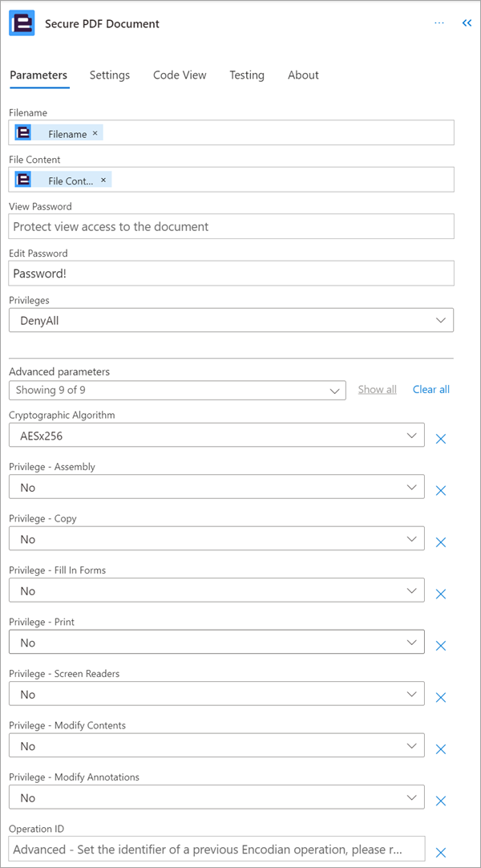Remove the Privilege - Assembly parameter
The image size is (481, 868).
[x=441, y=490]
